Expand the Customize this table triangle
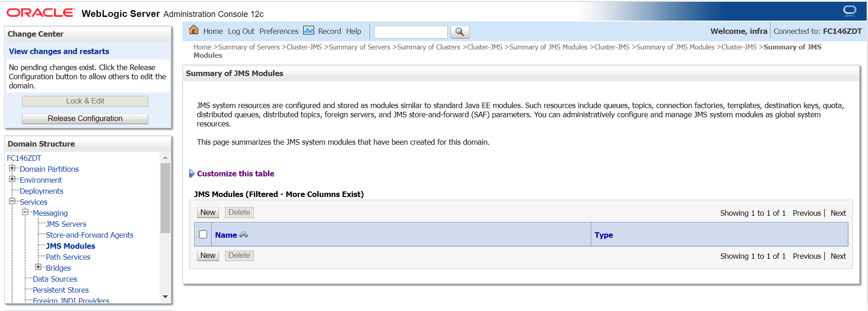868x311 pixels. (x=192, y=174)
